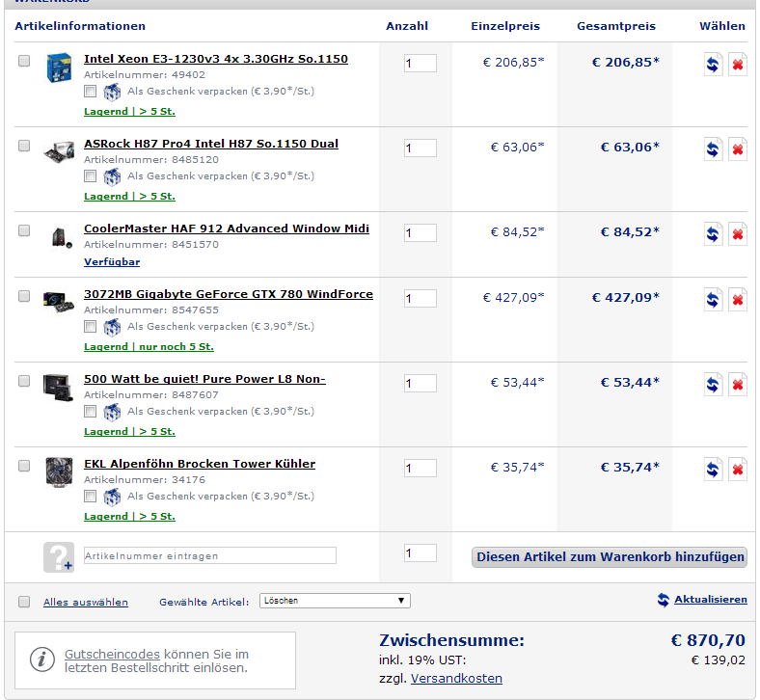
Task: Select the Gigabyte GTX 780 row checkbox
Action: click(24, 296)
